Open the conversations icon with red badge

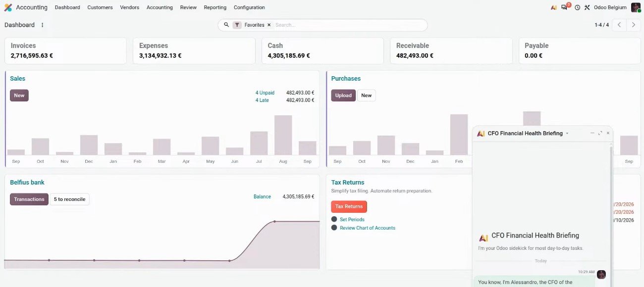[x=565, y=7]
